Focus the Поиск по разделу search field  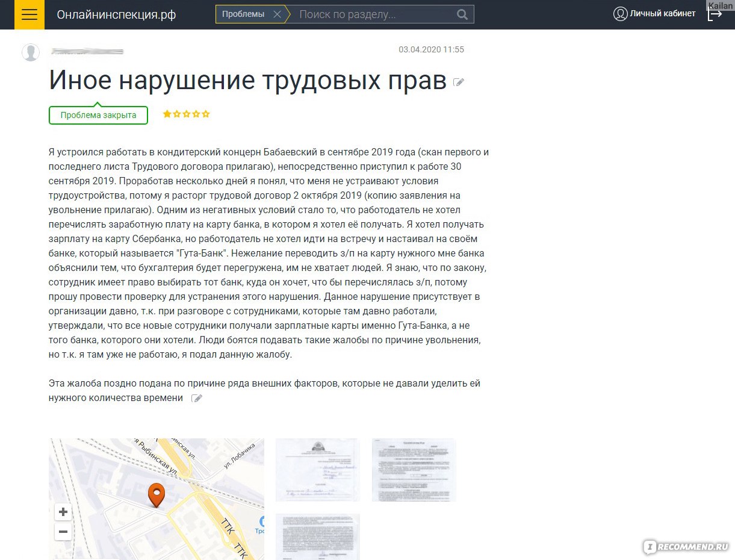point(374,14)
